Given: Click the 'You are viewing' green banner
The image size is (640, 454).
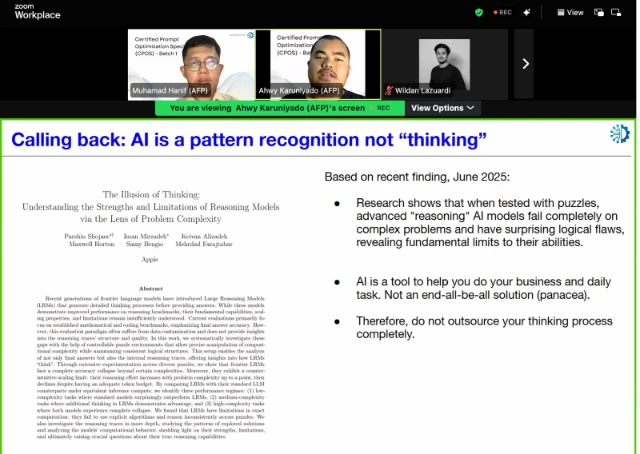Looking at the screenshot, I should [280, 108].
